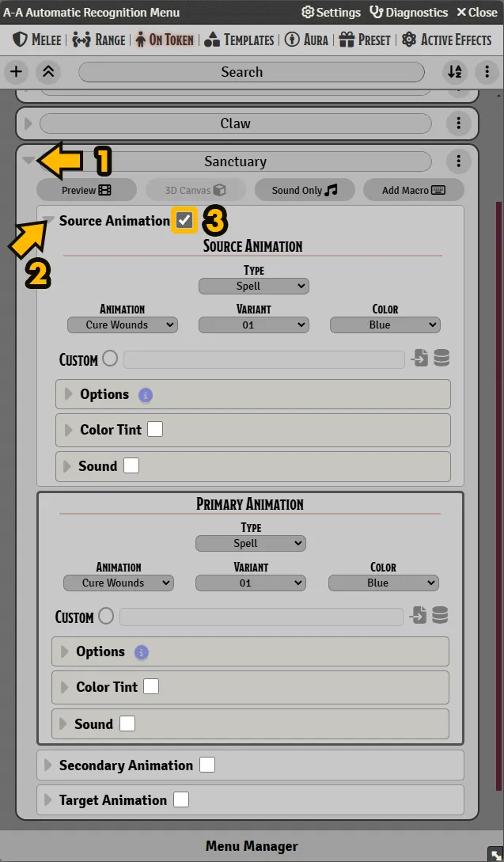The width and height of the screenshot is (504, 862).
Task: Click the Search input field
Action: 252,71
